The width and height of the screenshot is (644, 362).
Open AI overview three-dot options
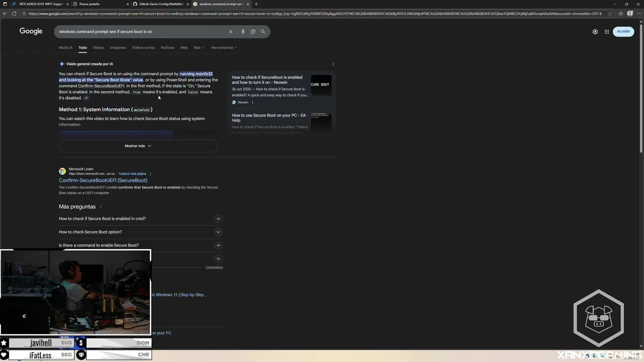coord(333,64)
